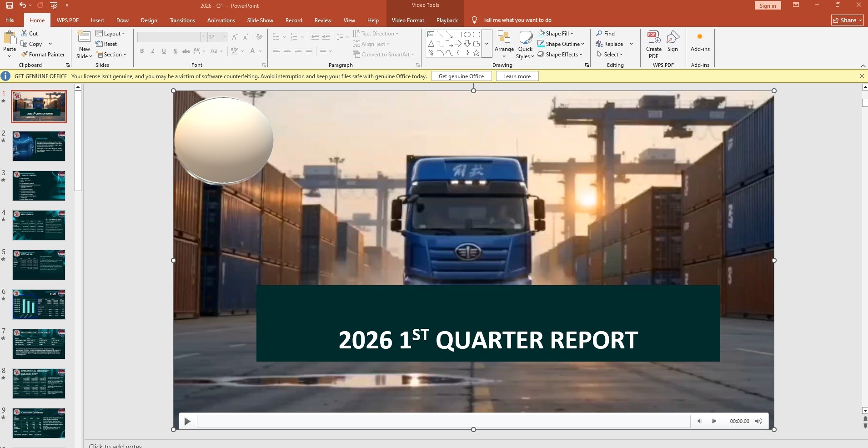Click the Sign PDF icon
Viewport: 868px width, 448px height.
pyautogui.click(x=672, y=37)
